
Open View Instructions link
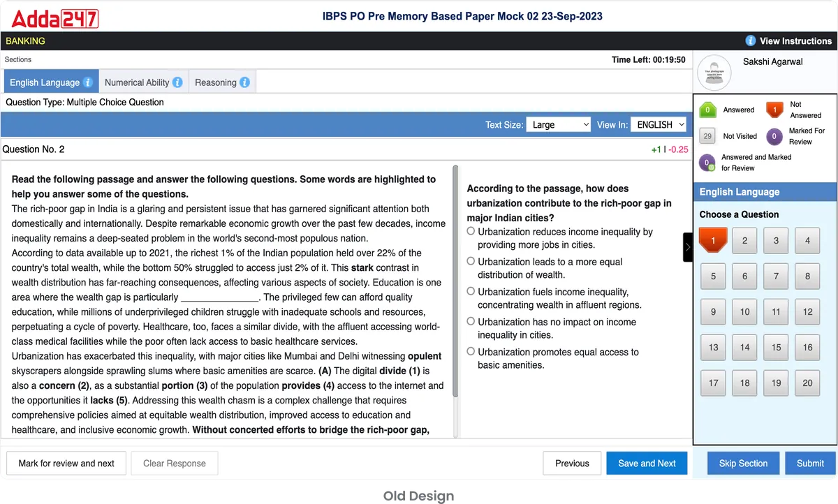pos(795,41)
